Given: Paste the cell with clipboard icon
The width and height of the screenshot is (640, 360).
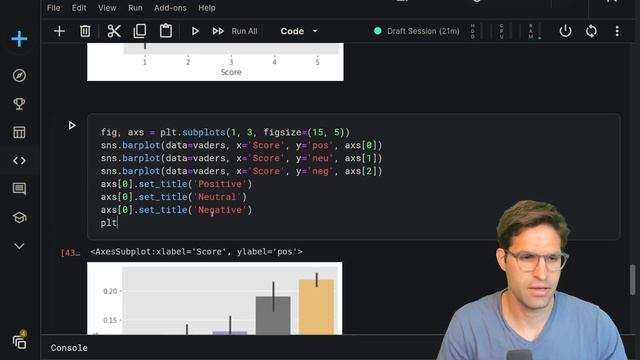Looking at the screenshot, I should coord(166,31).
